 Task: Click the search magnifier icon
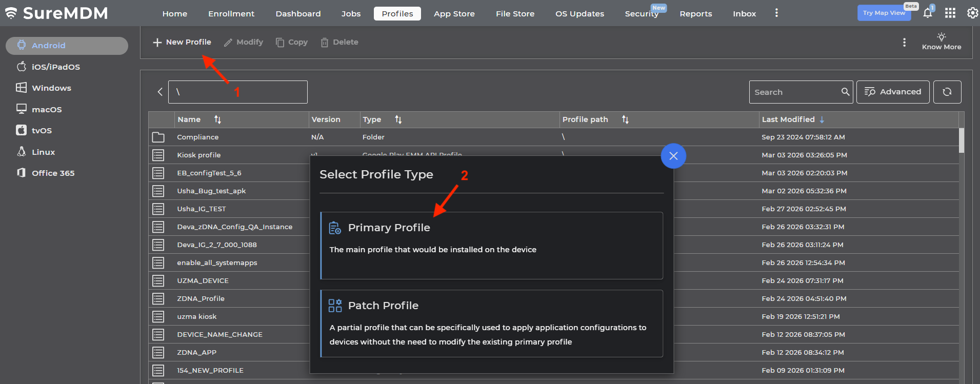[845, 92]
